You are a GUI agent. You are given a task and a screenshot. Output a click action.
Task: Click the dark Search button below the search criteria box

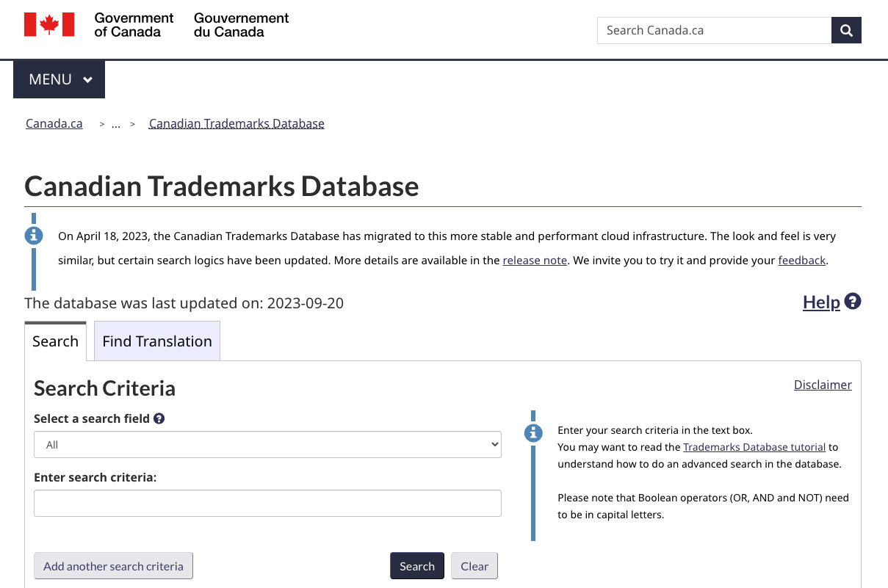417,566
